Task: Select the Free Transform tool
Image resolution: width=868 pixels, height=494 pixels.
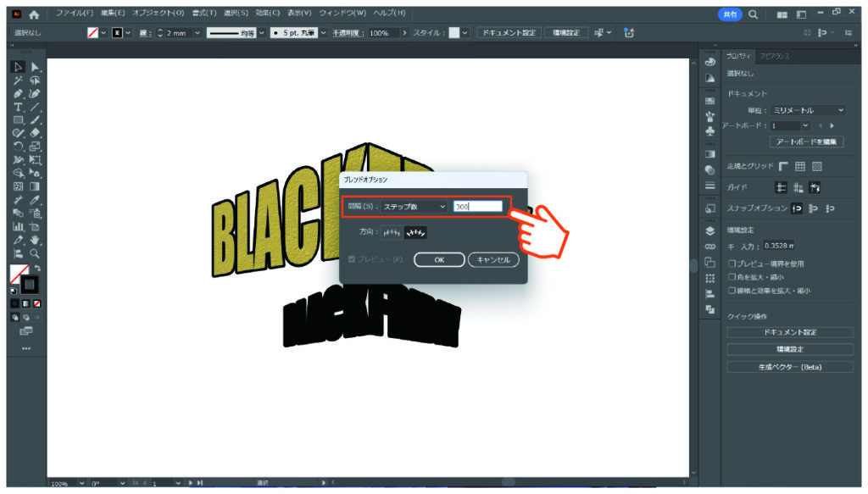Action: pos(35,160)
